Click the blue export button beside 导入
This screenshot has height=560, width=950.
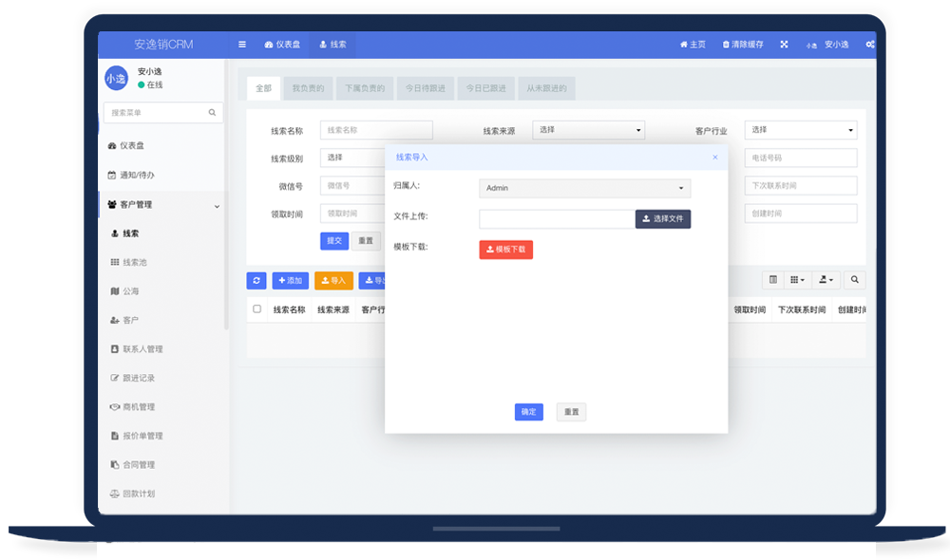(x=372, y=281)
